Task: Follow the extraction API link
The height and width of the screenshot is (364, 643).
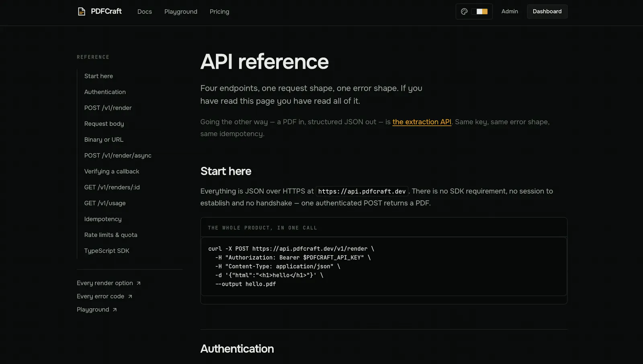Action: (422, 122)
